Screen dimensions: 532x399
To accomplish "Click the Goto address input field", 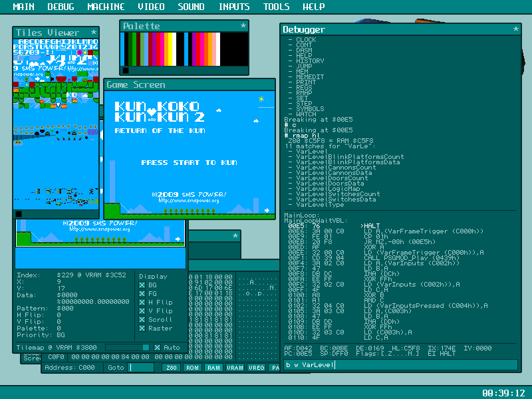I will 141,368.
